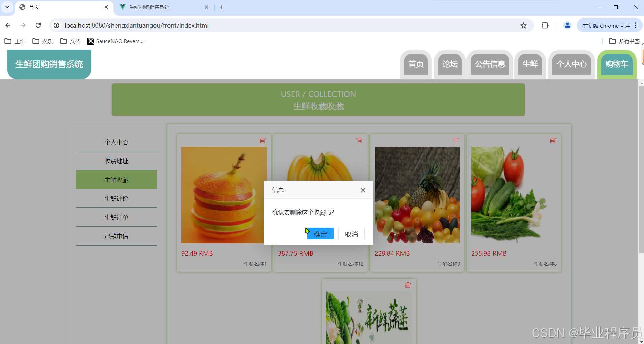
Task: Open 娱乐 bookmark folder
Action: pos(42,41)
